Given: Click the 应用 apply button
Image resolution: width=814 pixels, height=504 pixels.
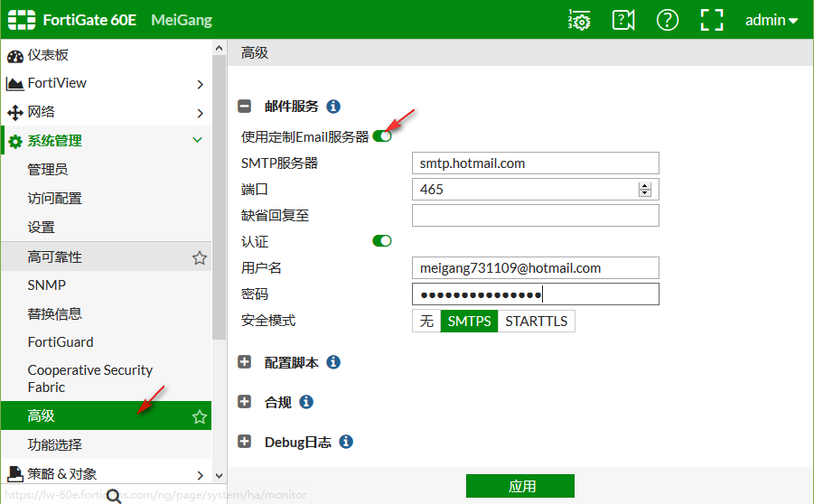Looking at the screenshot, I should click(520, 486).
